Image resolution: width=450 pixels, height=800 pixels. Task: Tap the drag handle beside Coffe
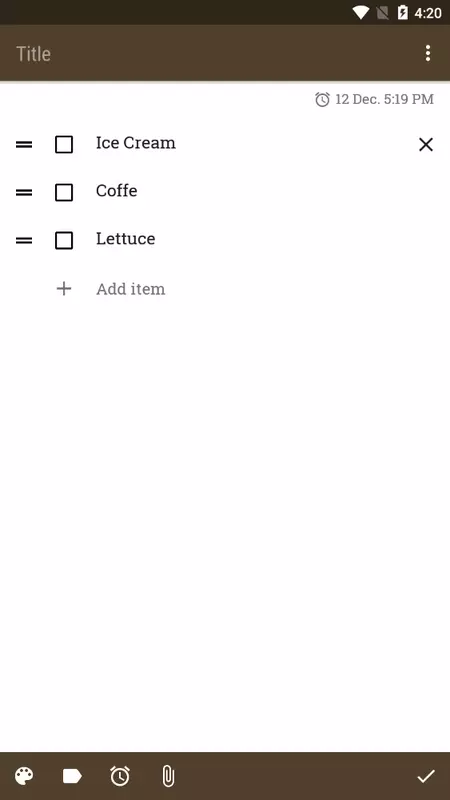(24, 193)
